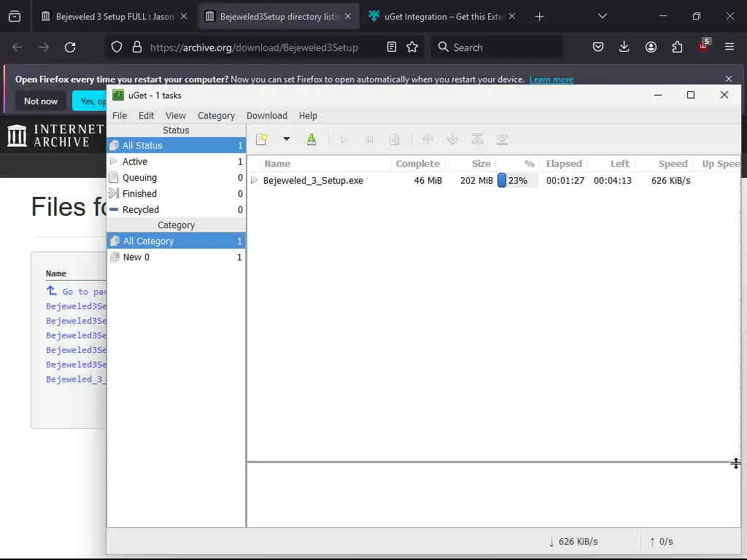The height and width of the screenshot is (560, 747).
Task: Dismiss the Firefox notification bar
Action: (729, 79)
